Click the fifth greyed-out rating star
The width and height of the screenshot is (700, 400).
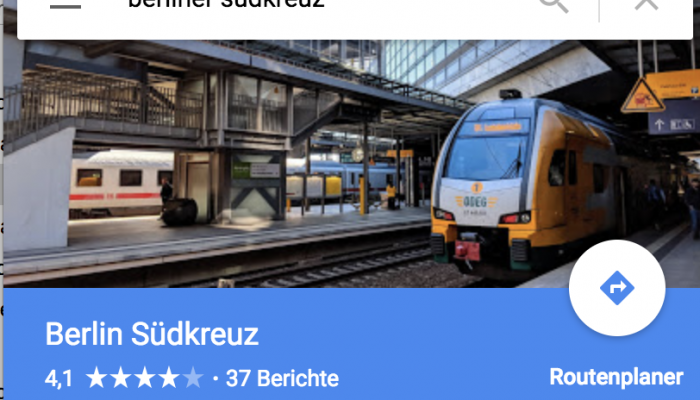(192, 378)
